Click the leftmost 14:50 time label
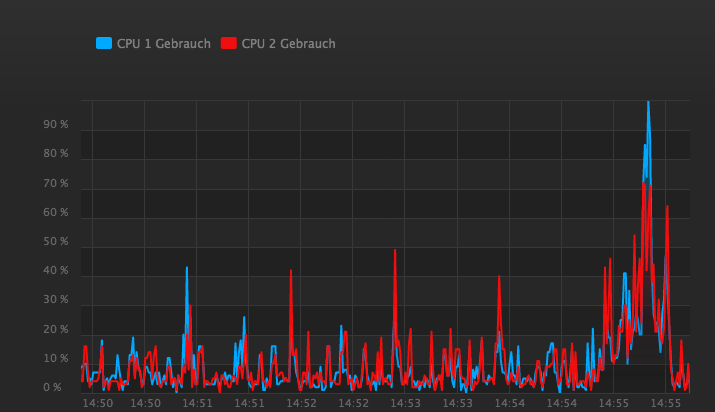Screen dimensions: 715x412 coord(97,403)
